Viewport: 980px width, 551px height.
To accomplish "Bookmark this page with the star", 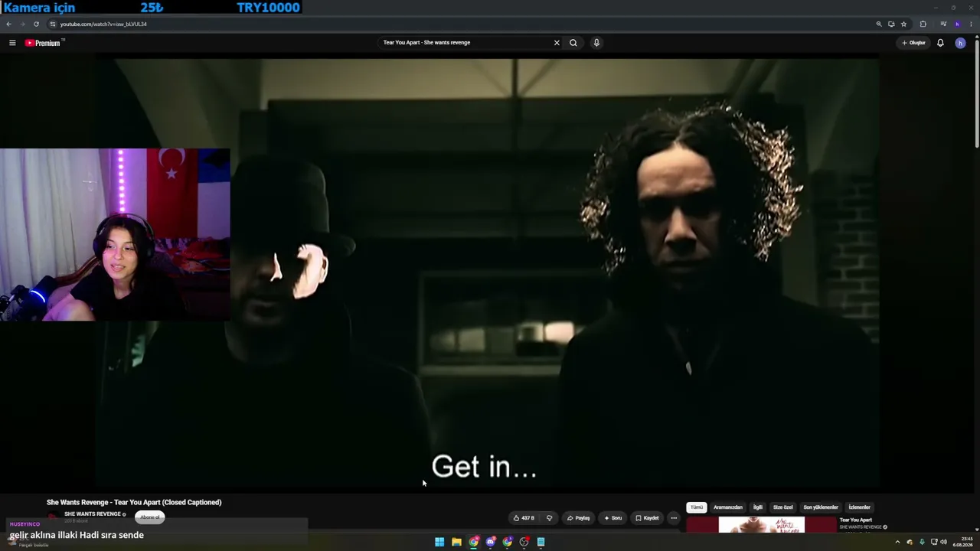I will coord(903,24).
